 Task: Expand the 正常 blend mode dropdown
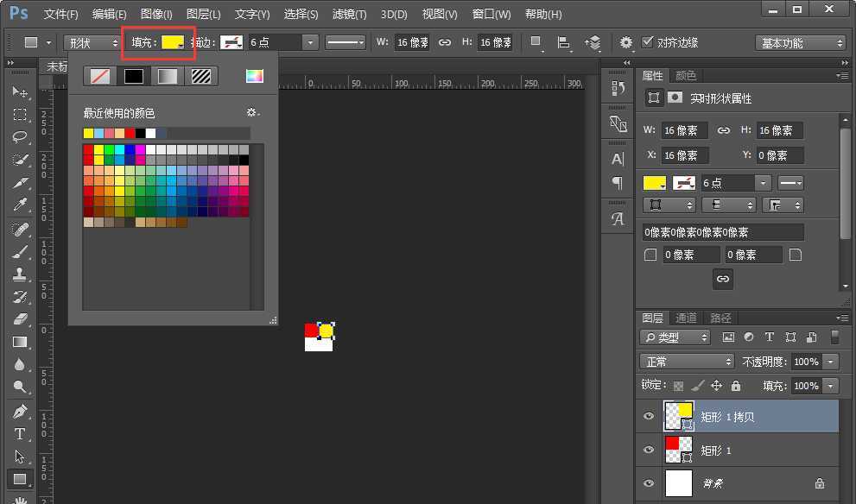click(688, 362)
